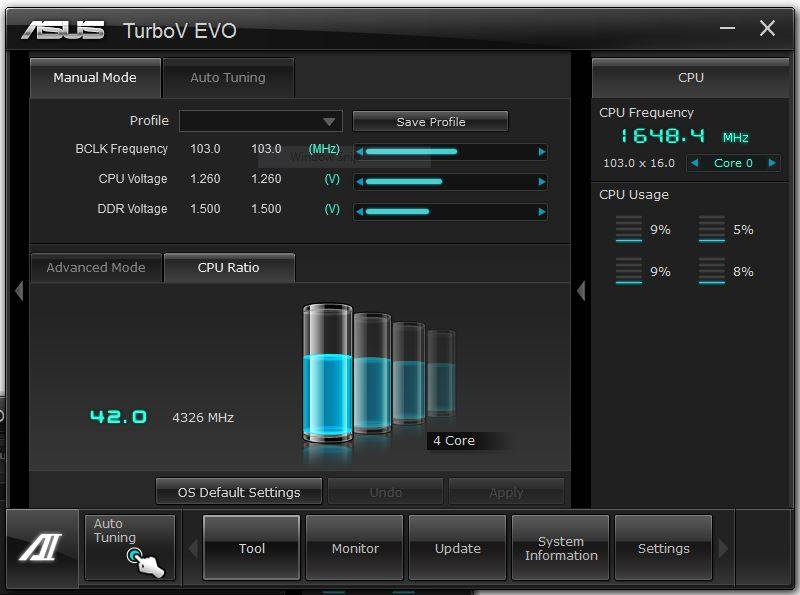Screen dimensions: 800x595
Task: Increase DDR Voltage with right arrow
Action: click(542, 212)
